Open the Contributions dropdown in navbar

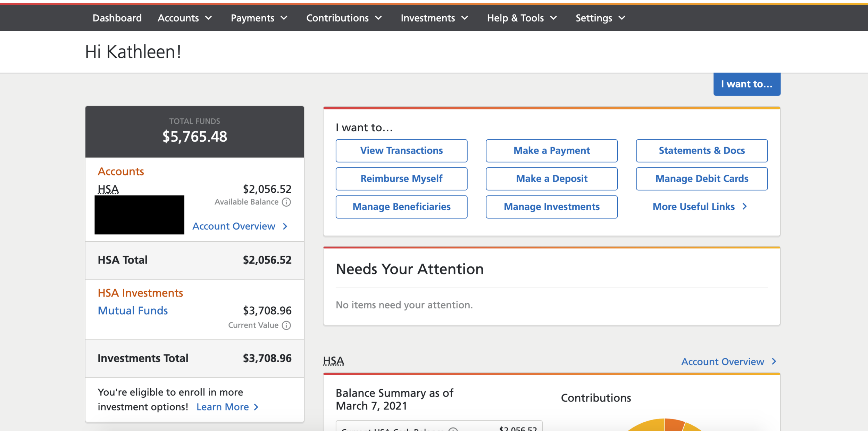[x=344, y=18]
